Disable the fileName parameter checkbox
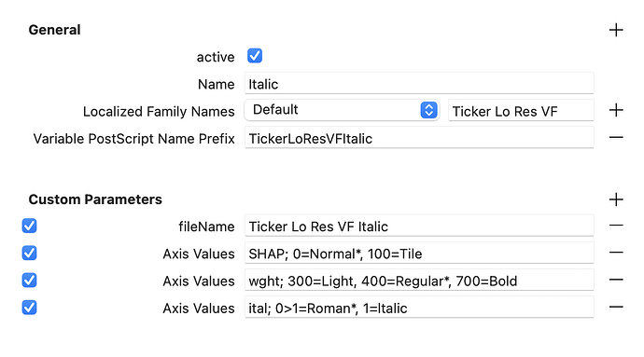This screenshot has height=357, width=644. (29, 226)
